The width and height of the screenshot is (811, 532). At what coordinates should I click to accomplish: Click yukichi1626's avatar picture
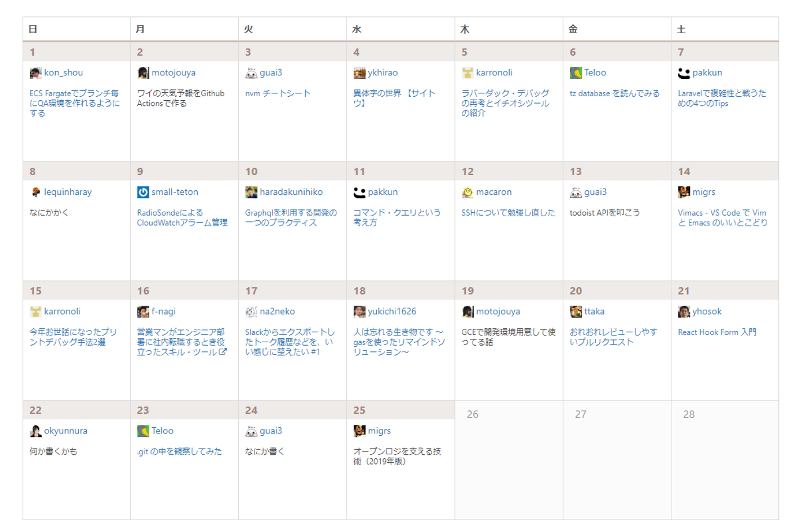[359, 312]
